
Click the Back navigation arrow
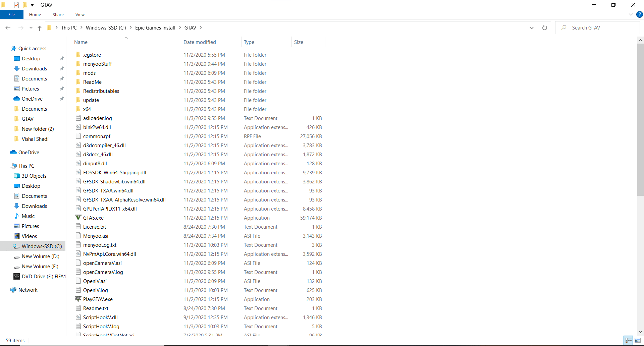tap(8, 28)
